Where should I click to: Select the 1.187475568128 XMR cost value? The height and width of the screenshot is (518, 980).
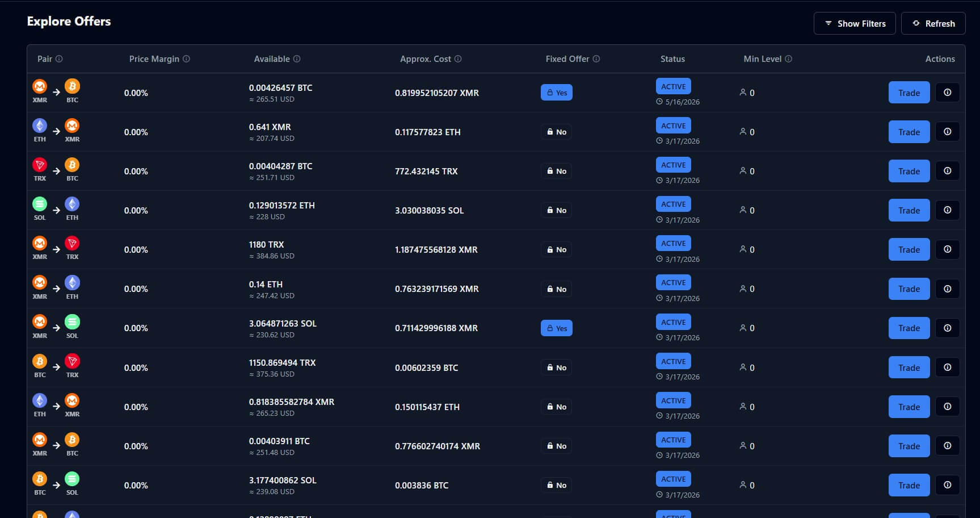point(436,249)
